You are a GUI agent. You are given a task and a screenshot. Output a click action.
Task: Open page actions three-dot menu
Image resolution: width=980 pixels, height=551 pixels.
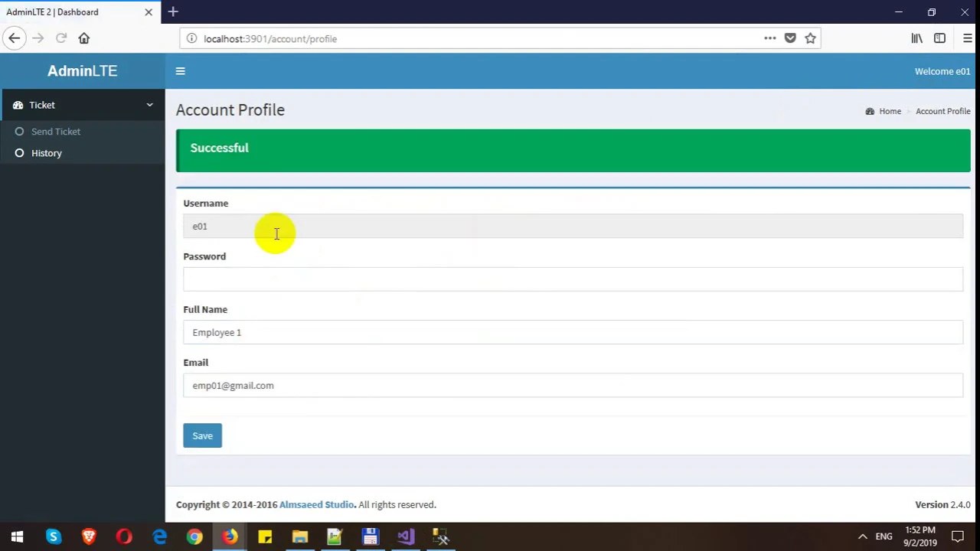(769, 38)
